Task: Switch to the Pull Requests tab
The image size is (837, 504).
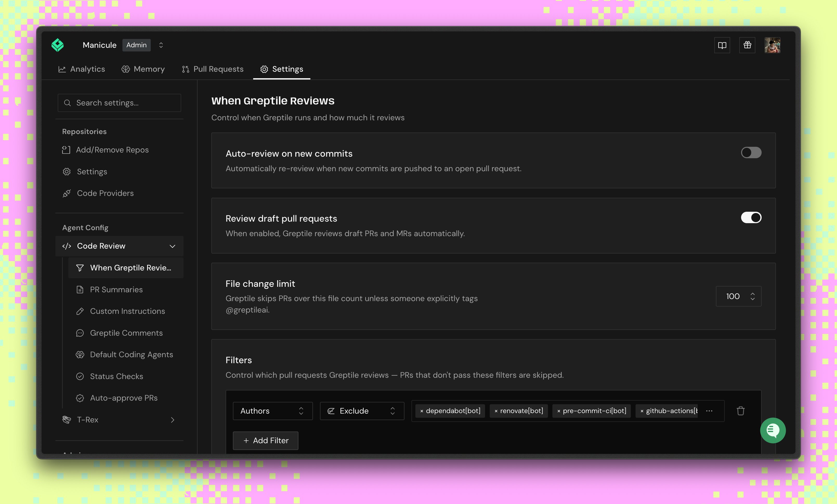Action: point(213,69)
